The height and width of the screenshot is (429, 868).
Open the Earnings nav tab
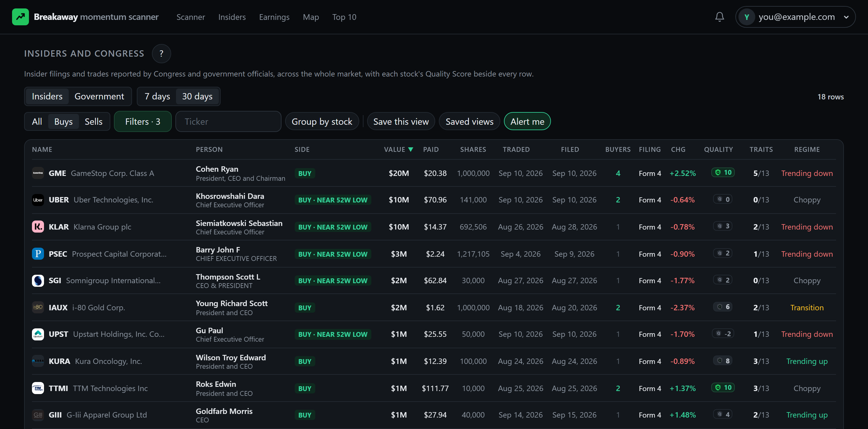click(274, 17)
